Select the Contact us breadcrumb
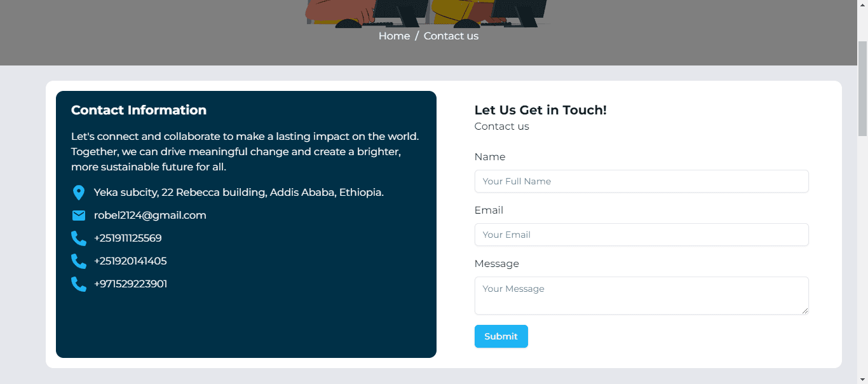The width and height of the screenshot is (868, 384). pos(451,36)
